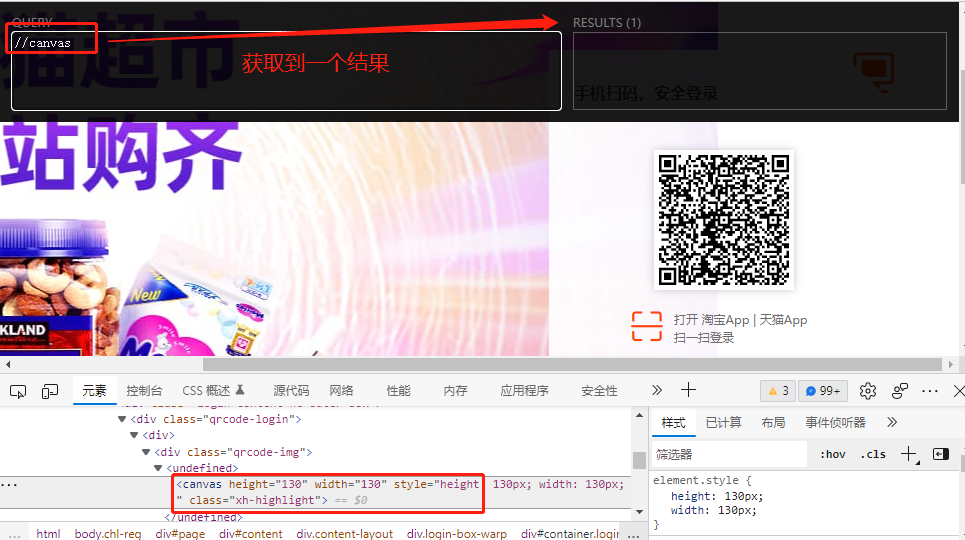Show more DevTools tabs chevron
Image resolution: width=965 pixels, height=540 pixels.
point(657,390)
